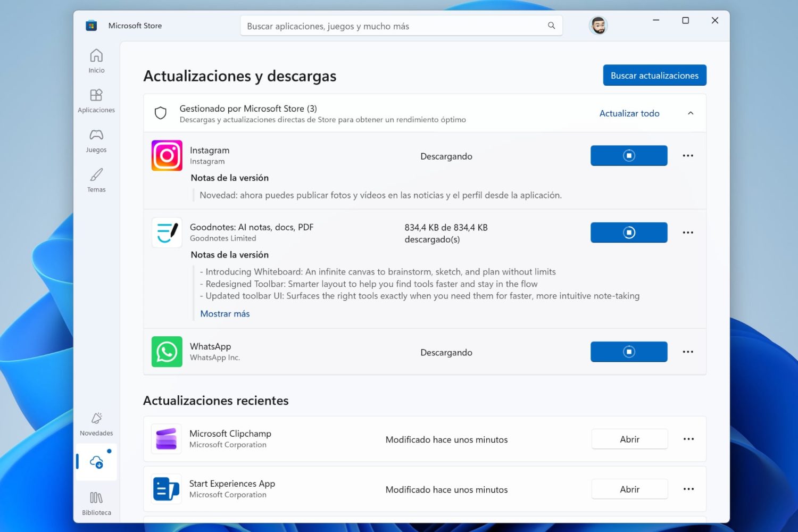Stop the WhatsApp download

629,351
